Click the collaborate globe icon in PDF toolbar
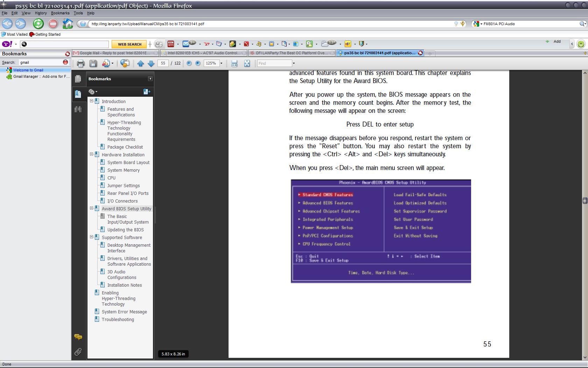This screenshot has width=588, height=368. (125, 63)
